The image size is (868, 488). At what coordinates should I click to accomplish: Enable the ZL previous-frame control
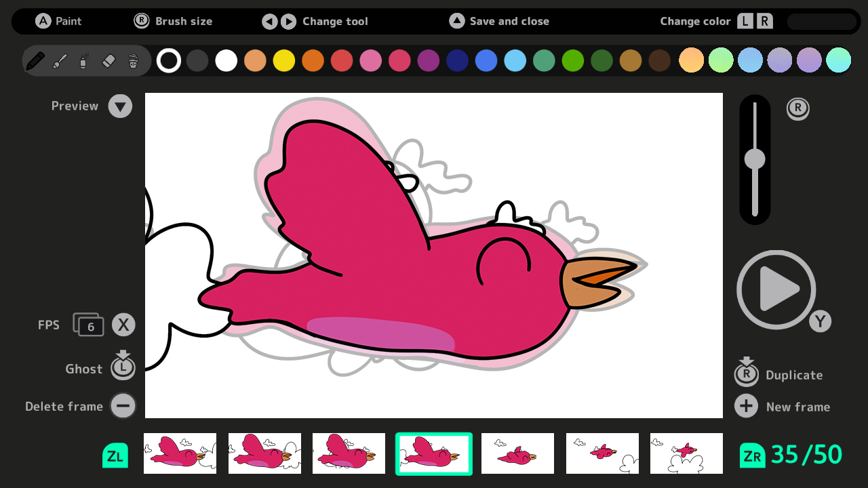(115, 455)
